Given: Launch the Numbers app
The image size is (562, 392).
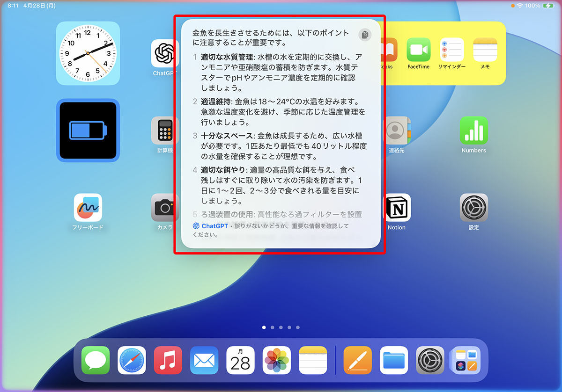Looking at the screenshot, I should (x=473, y=131).
